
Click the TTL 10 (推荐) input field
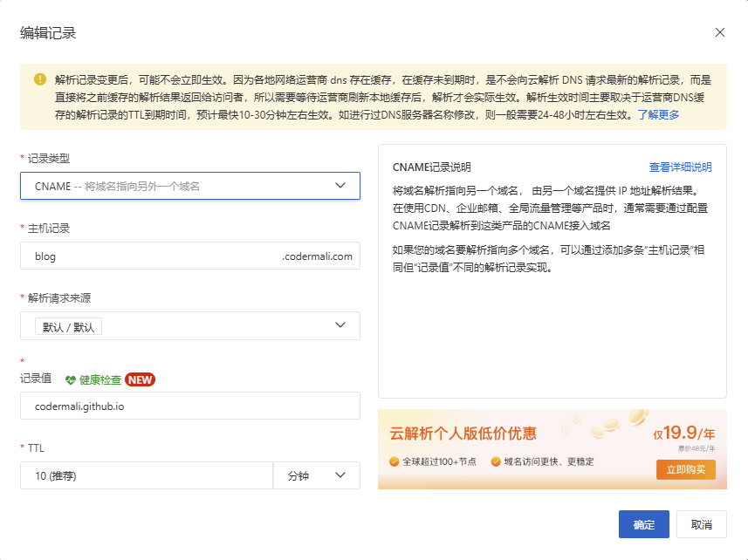(147, 475)
